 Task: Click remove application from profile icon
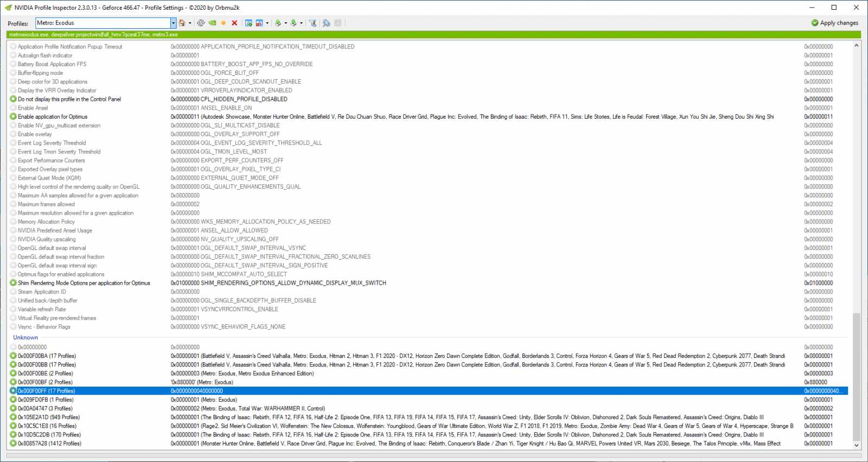click(x=259, y=23)
